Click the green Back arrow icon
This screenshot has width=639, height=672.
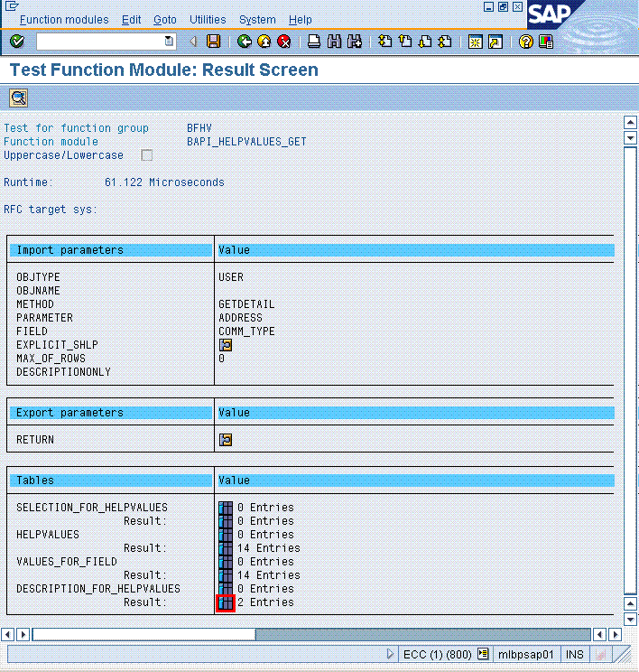coord(244,42)
